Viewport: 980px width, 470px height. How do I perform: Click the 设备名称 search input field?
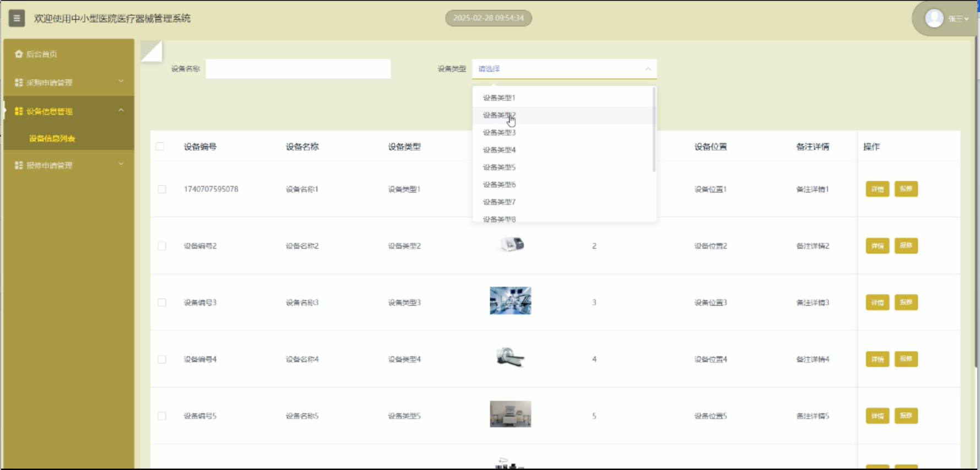298,69
